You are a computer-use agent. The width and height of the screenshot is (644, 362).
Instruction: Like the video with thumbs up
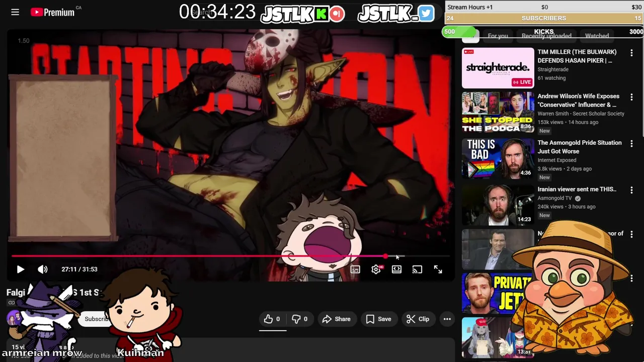point(272,319)
